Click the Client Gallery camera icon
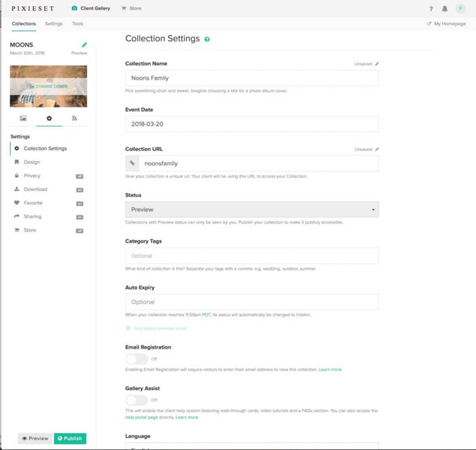The width and height of the screenshot is (476, 450). tap(74, 8)
